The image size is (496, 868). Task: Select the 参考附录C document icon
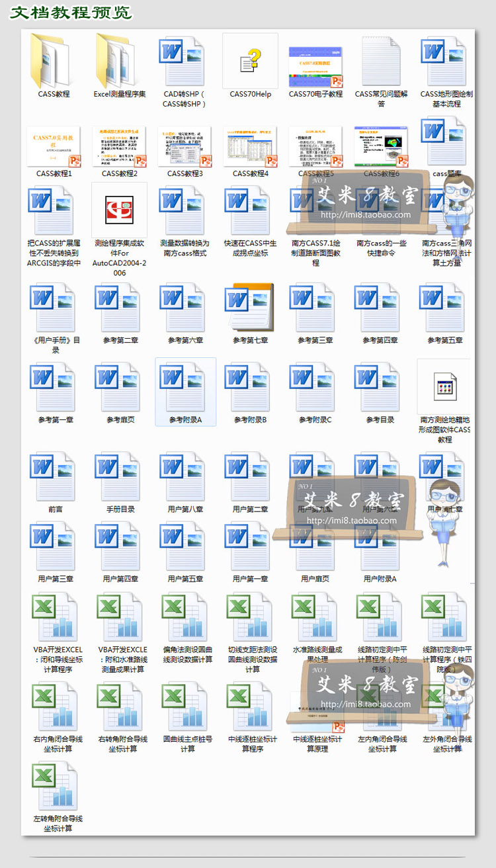click(x=313, y=388)
